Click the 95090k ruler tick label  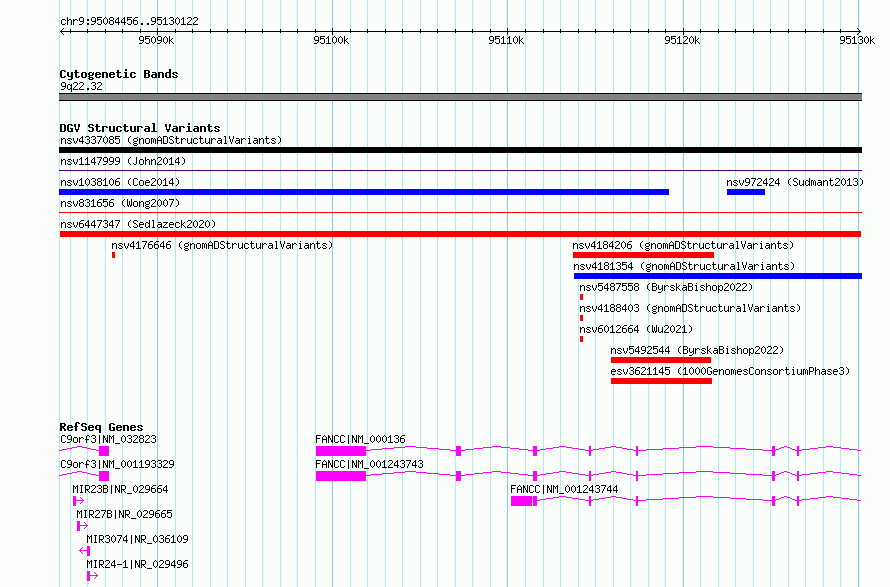coord(156,40)
